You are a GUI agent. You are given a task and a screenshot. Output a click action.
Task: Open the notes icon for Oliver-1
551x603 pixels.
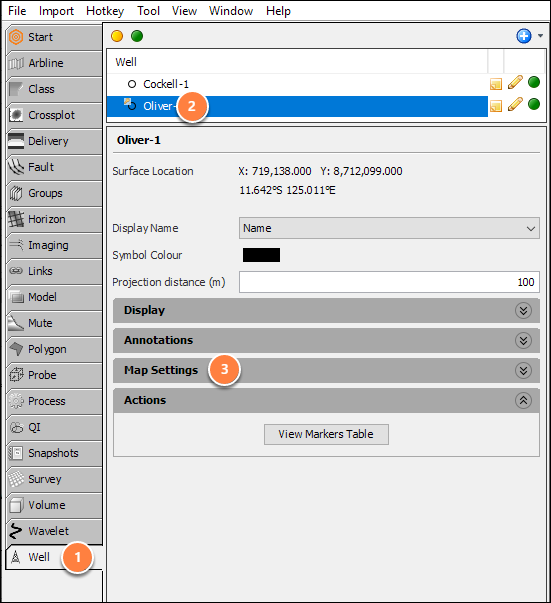point(496,106)
